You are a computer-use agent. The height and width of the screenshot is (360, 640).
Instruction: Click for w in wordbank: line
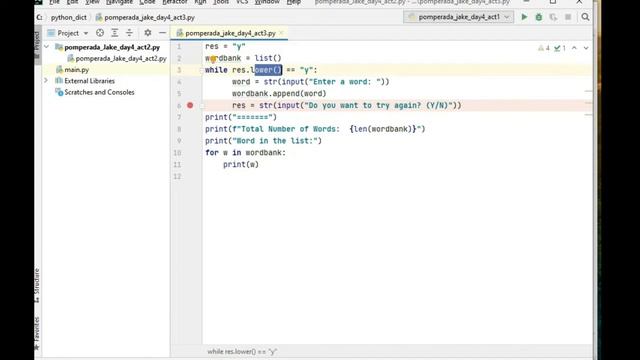click(x=245, y=153)
